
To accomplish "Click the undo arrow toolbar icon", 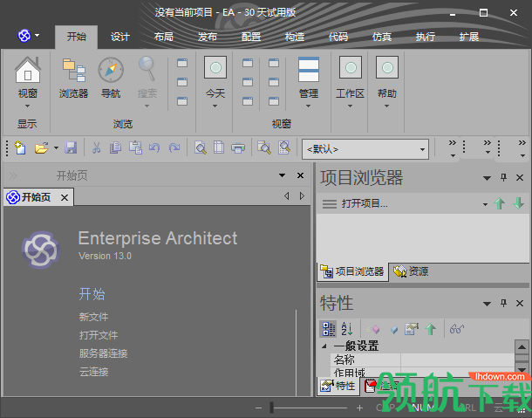I will pos(154,148).
